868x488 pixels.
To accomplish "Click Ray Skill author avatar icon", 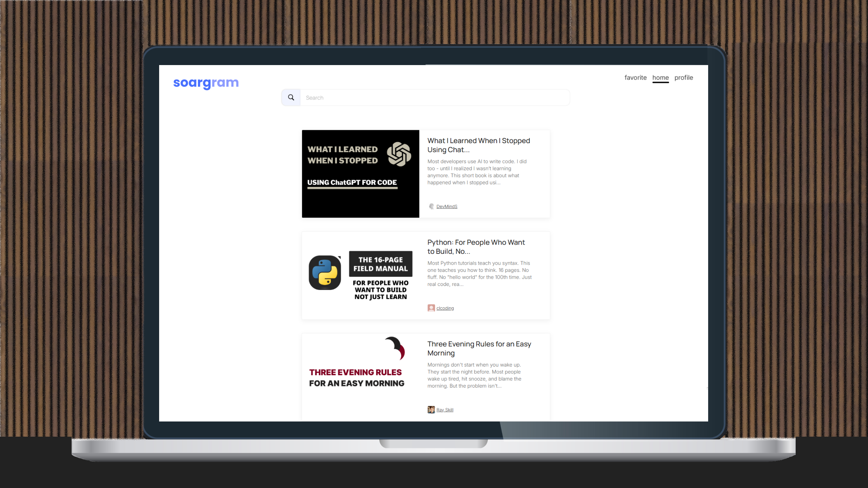I will [431, 410].
